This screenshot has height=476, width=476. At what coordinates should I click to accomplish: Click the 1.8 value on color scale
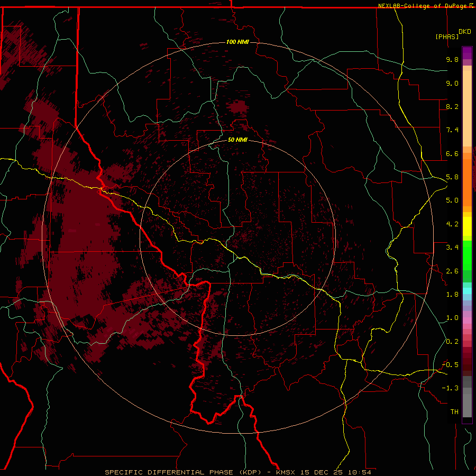pos(452,295)
